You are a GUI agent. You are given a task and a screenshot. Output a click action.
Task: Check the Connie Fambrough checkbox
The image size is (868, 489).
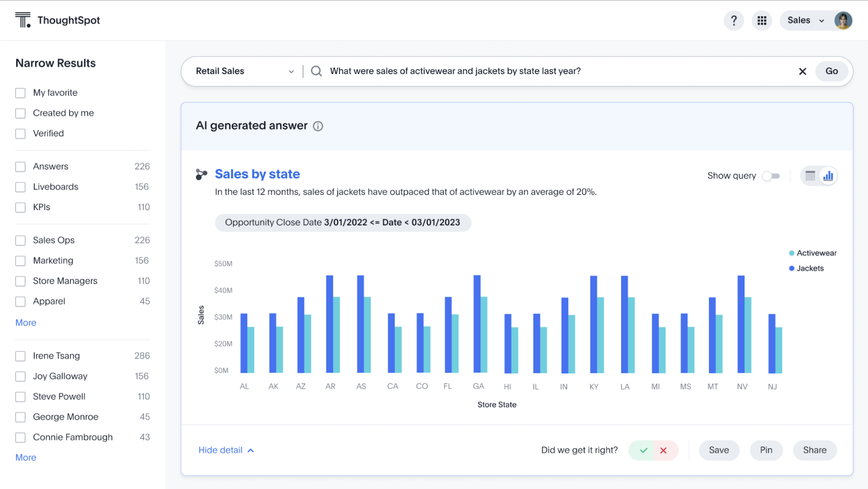(x=20, y=437)
